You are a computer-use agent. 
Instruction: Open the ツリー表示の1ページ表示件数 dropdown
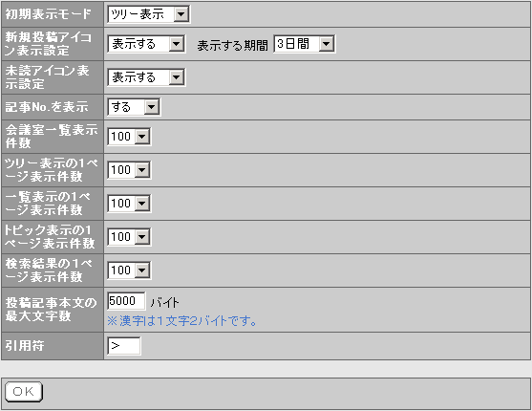tap(129, 170)
